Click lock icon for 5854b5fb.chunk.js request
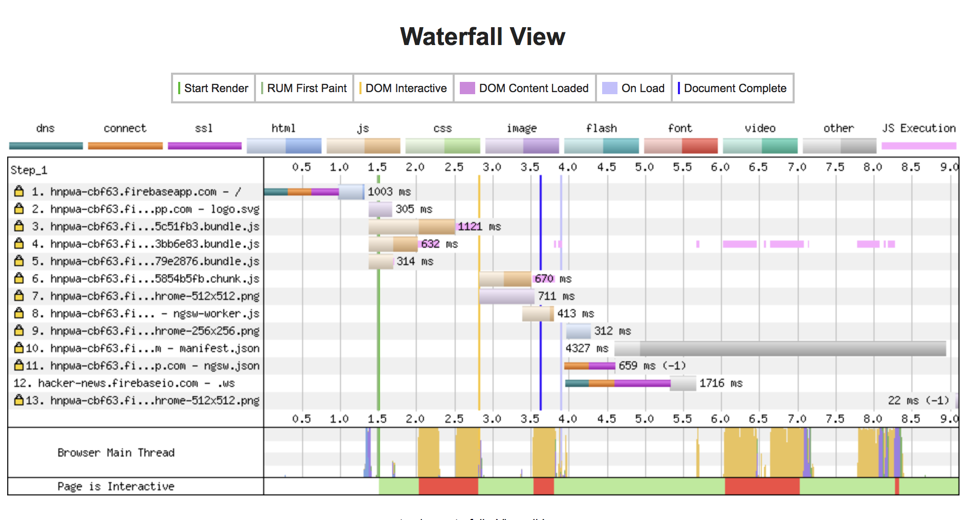Screen dimensions: 980x520 (19, 278)
